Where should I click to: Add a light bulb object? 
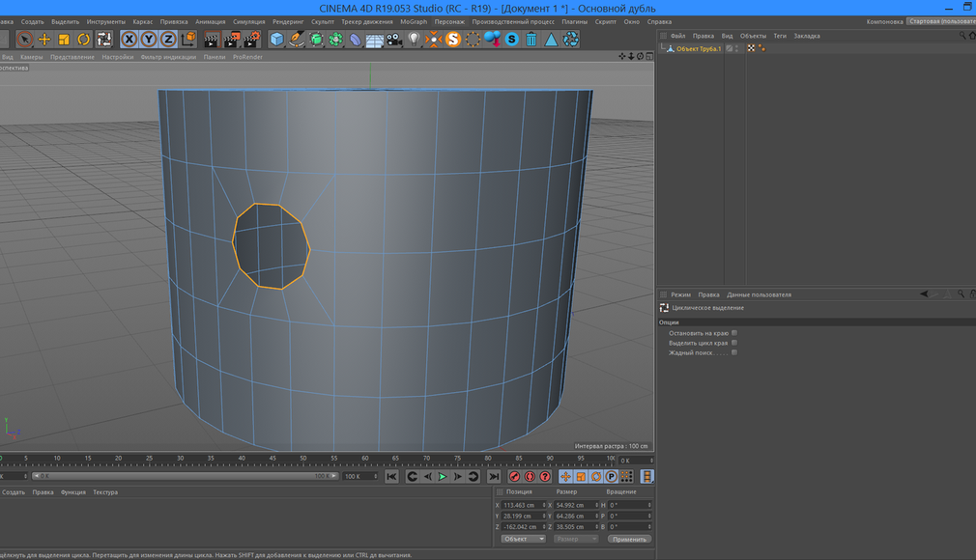pyautogui.click(x=414, y=40)
